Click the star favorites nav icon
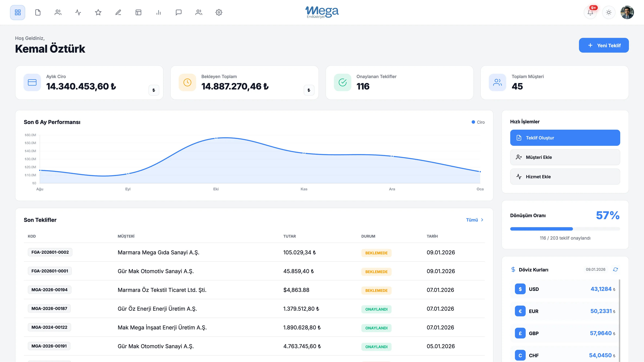This screenshot has height=362, width=644. pos(98,12)
